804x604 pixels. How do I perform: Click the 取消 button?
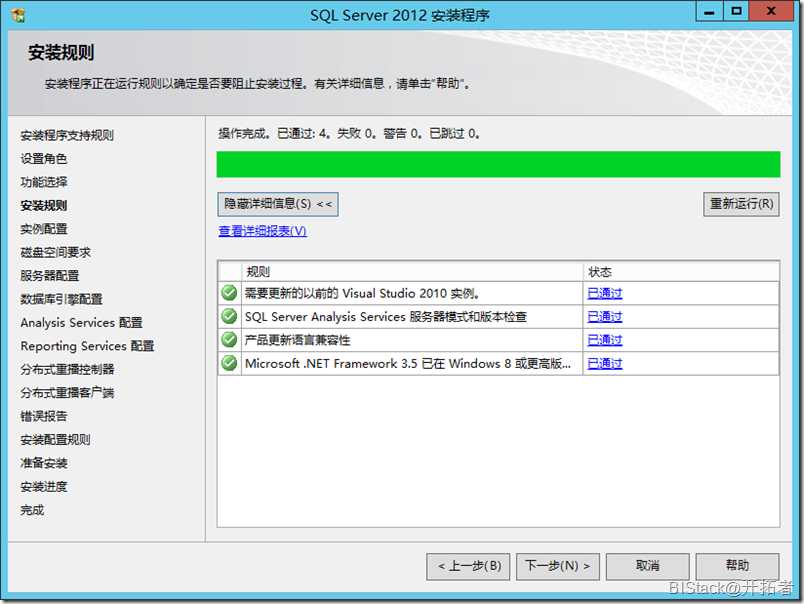pyautogui.click(x=648, y=566)
